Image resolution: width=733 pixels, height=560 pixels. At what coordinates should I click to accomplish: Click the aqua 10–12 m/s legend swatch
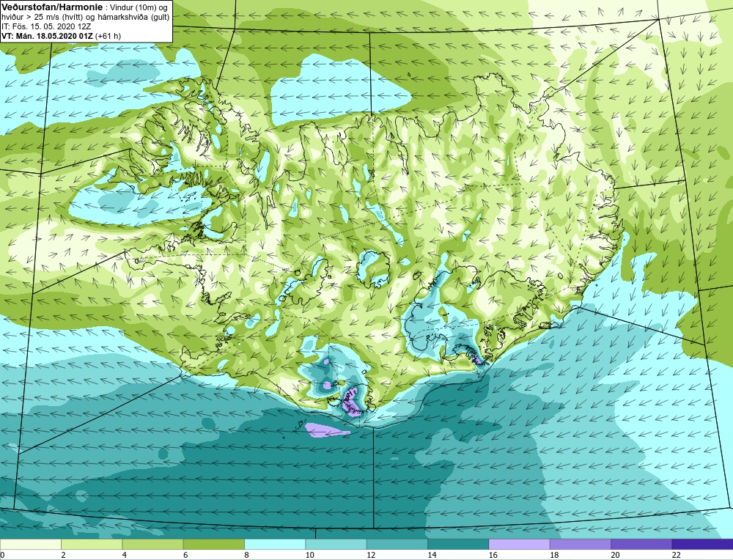click(x=336, y=544)
